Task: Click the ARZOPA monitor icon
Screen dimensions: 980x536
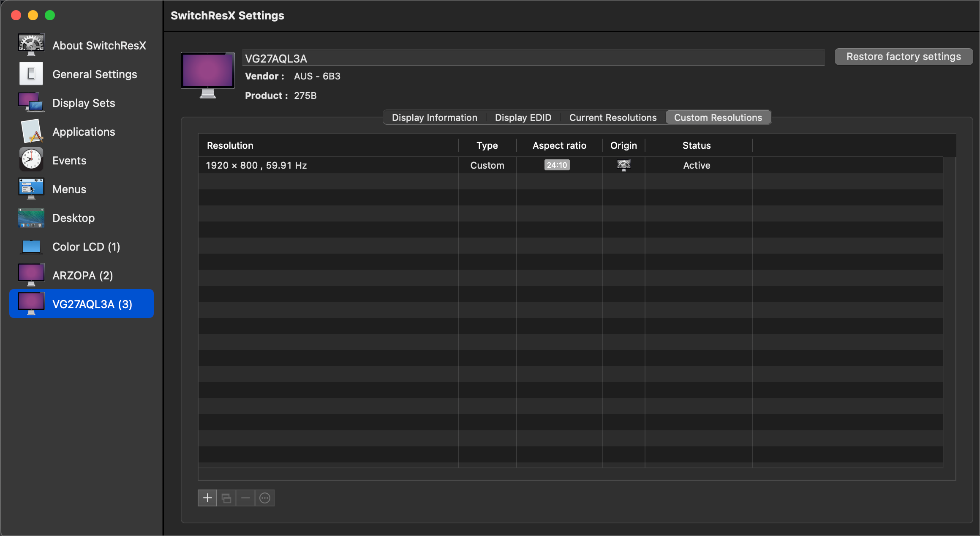Action: 31,275
